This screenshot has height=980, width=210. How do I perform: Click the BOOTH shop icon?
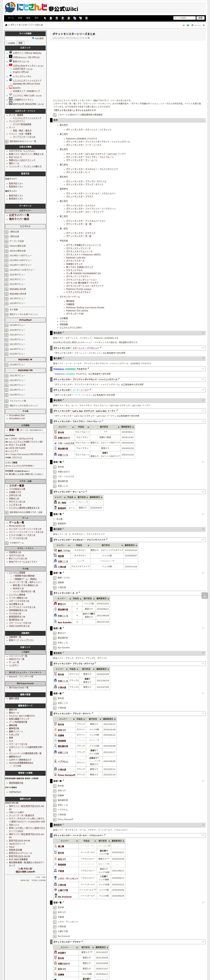click(x=11, y=87)
